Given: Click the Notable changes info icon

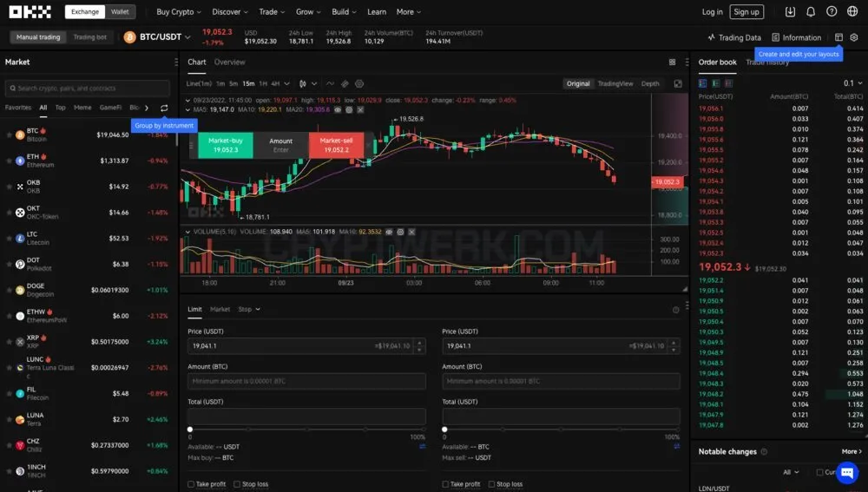Looking at the screenshot, I should (x=764, y=451).
